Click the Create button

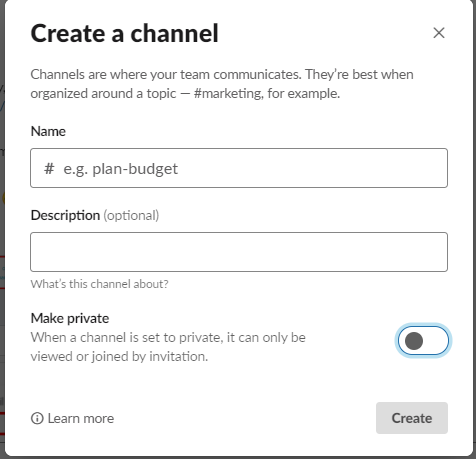pos(412,418)
